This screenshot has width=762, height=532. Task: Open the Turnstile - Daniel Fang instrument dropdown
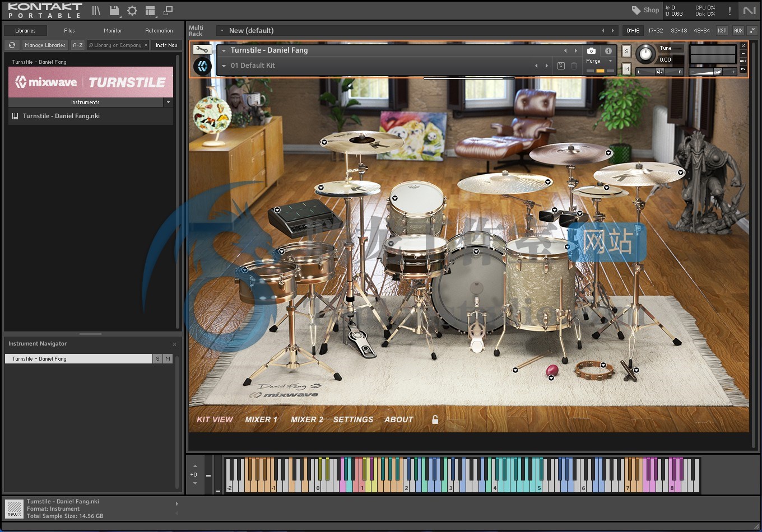(x=224, y=50)
